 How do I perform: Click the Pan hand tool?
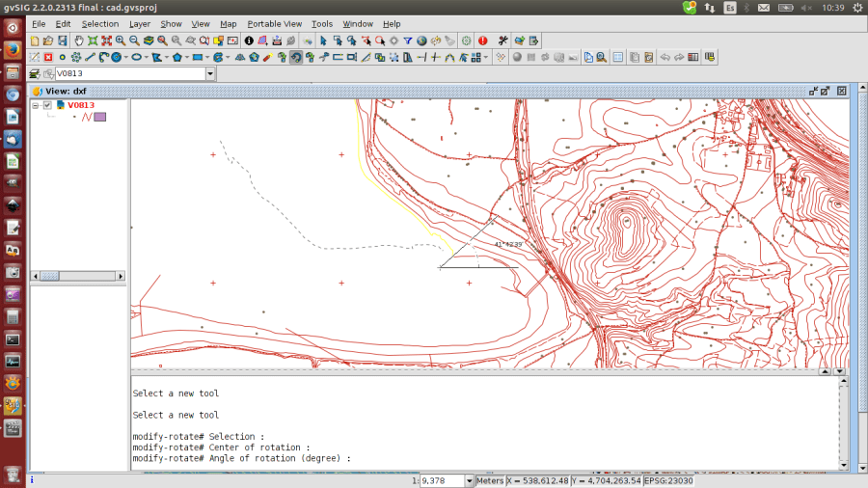[x=78, y=41]
